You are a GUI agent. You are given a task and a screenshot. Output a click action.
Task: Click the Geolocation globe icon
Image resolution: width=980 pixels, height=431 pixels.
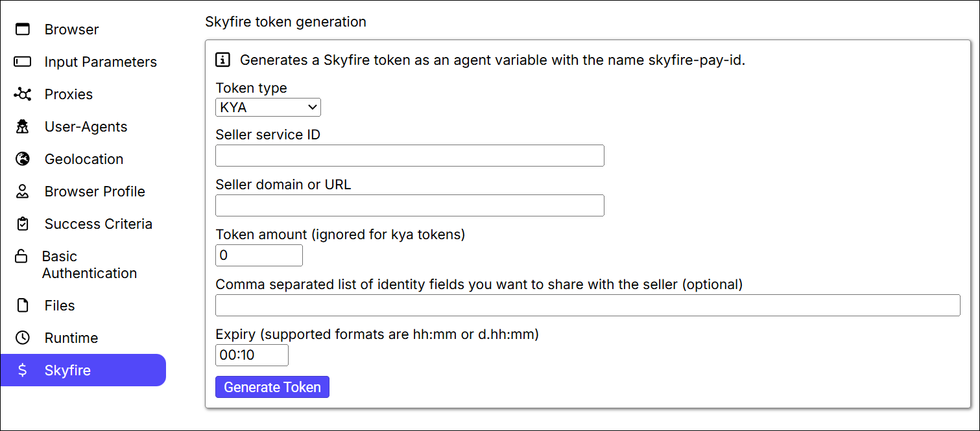(23, 159)
